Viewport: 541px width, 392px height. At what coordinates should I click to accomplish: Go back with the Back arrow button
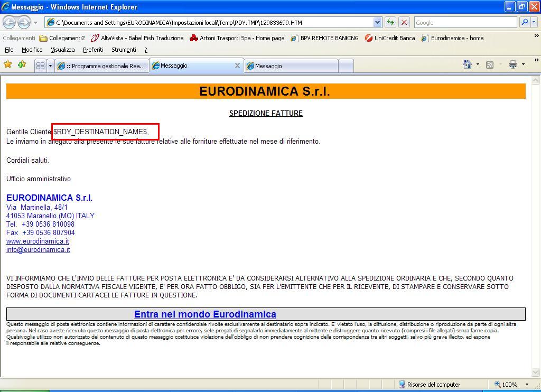point(10,22)
